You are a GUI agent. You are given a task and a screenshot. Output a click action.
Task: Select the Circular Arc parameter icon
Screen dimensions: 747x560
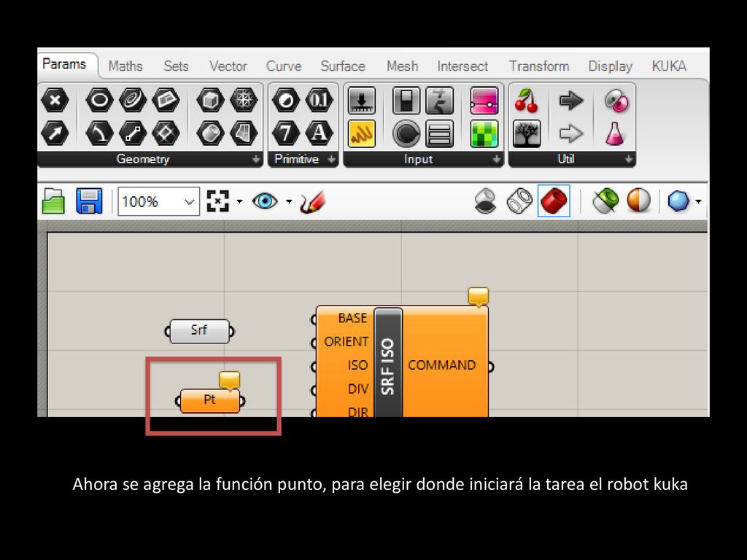pos(99,133)
